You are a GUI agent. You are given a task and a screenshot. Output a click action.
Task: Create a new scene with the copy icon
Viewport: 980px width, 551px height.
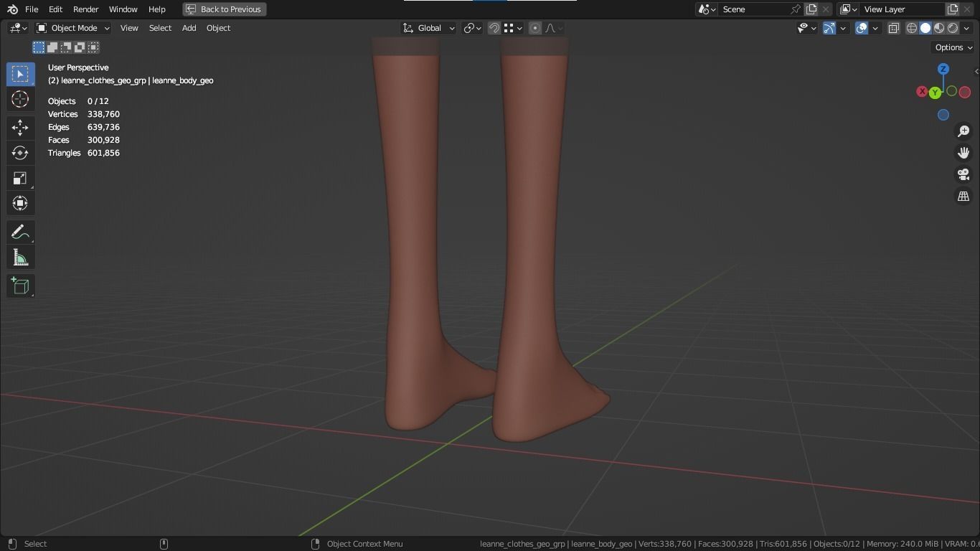tap(811, 9)
